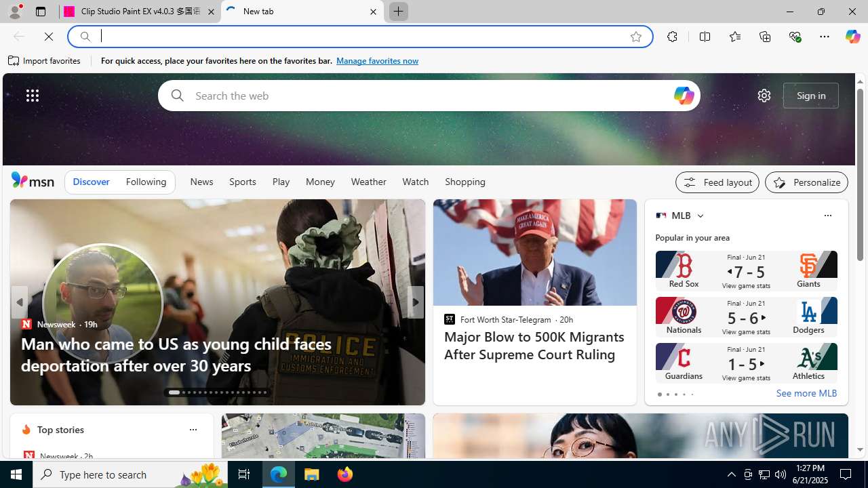The image size is (868, 488).
Task: Open the Sports section
Action: point(242,182)
